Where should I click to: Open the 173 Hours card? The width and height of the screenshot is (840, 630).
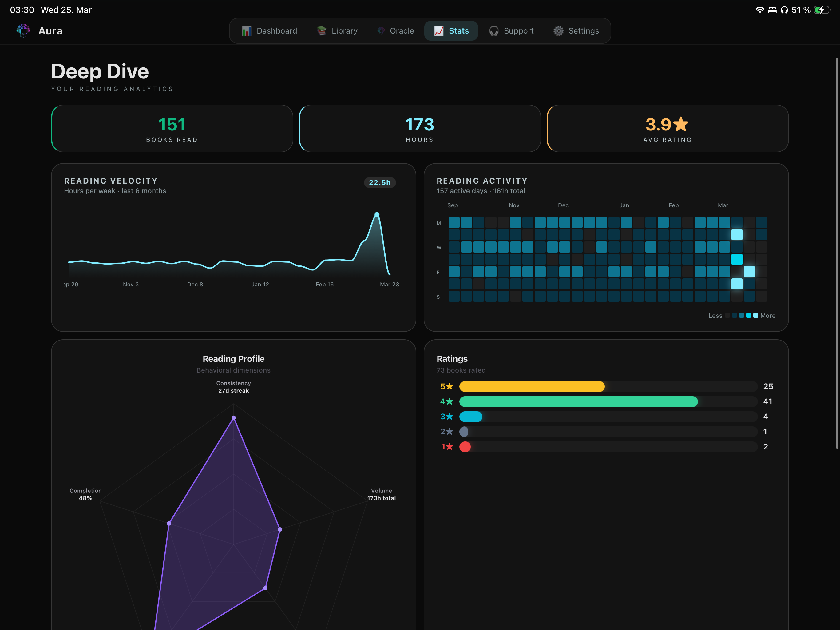click(420, 129)
